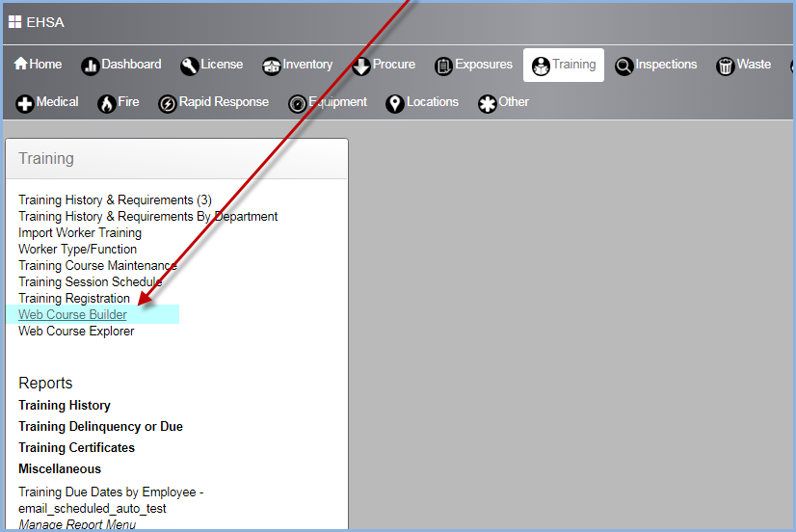796x532 pixels.
Task: Open the Home menu label
Action: (45, 64)
